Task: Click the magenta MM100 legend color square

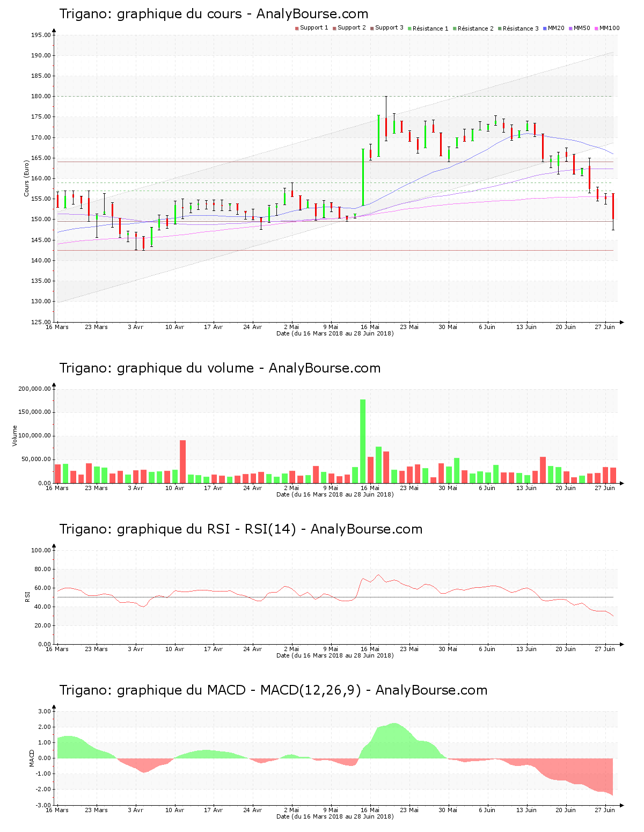Action: (x=596, y=28)
